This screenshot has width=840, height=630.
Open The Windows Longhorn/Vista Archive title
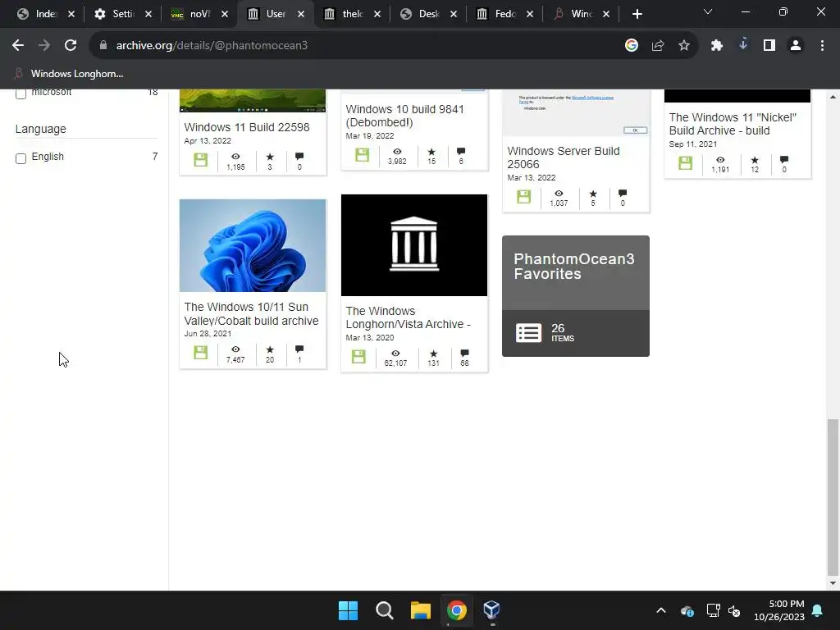pyautogui.click(x=408, y=317)
